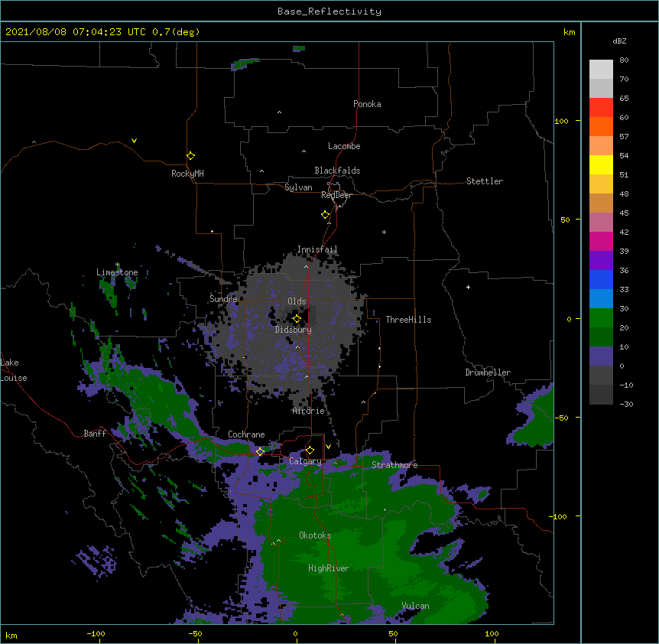Select the Drumheller label
The width and height of the screenshot is (659, 644).
pyautogui.click(x=488, y=372)
